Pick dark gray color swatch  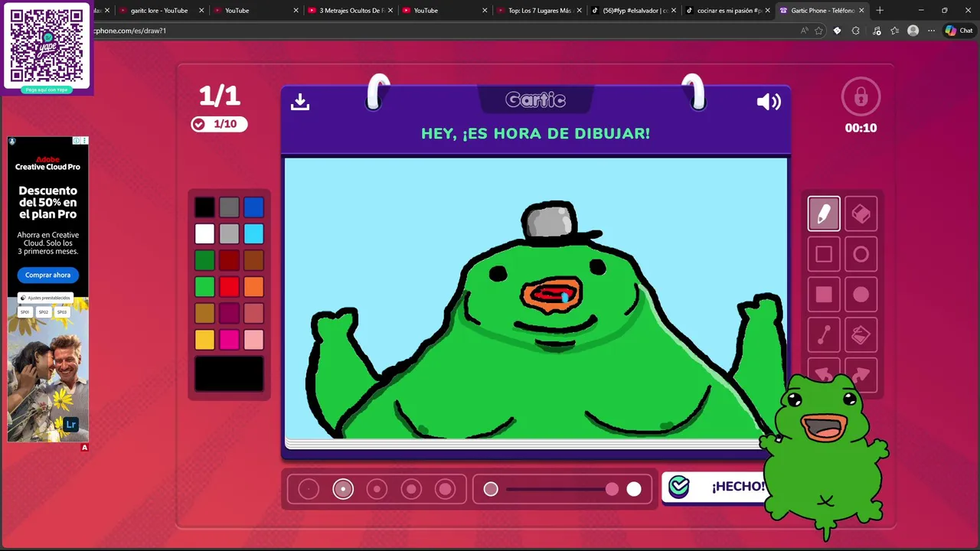coord(229,207)
